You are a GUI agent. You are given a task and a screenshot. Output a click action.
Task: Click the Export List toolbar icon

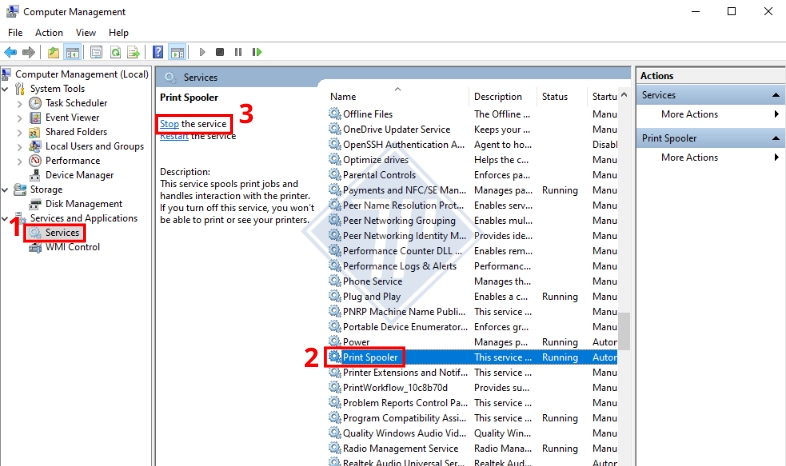tap(134, 52)
